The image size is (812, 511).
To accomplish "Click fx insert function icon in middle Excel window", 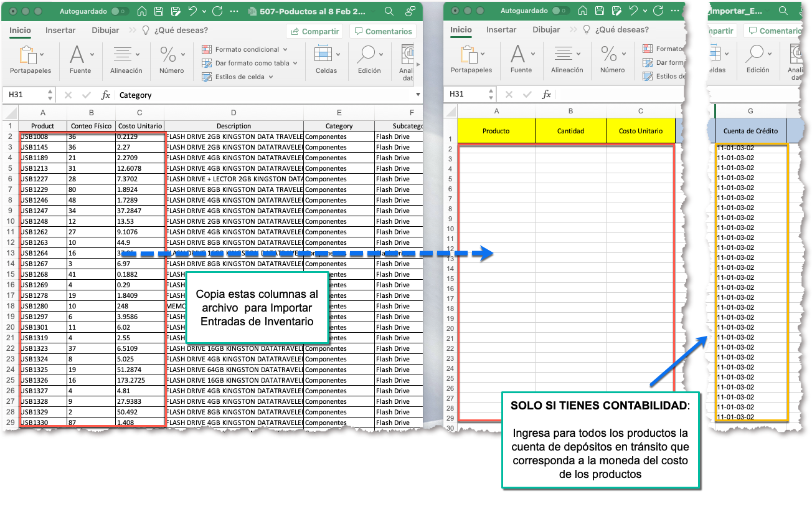I will tap(547, 94).
